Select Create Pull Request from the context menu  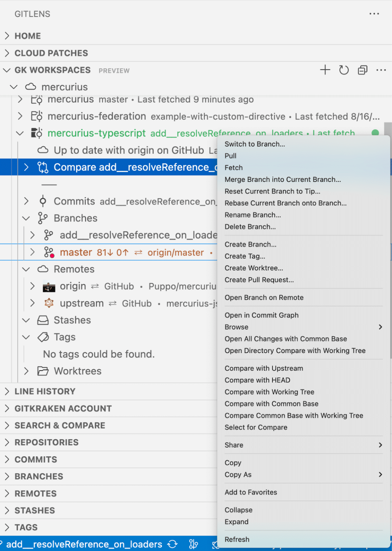pos(259,280)
